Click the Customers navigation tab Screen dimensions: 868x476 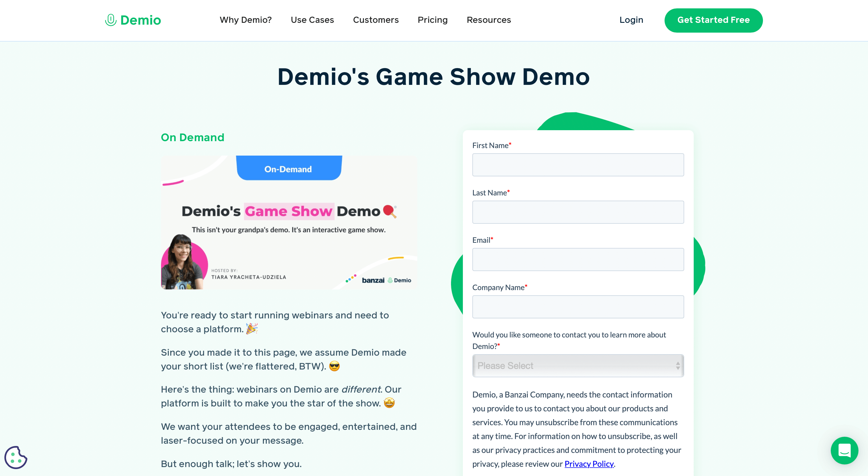[x=375, y=20]
